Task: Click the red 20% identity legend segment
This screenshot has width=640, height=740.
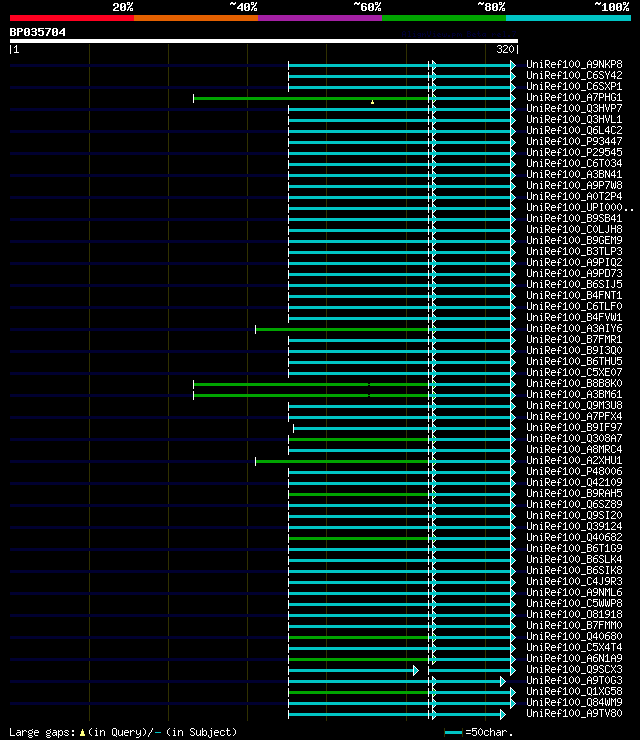Action: coord(72,18)
